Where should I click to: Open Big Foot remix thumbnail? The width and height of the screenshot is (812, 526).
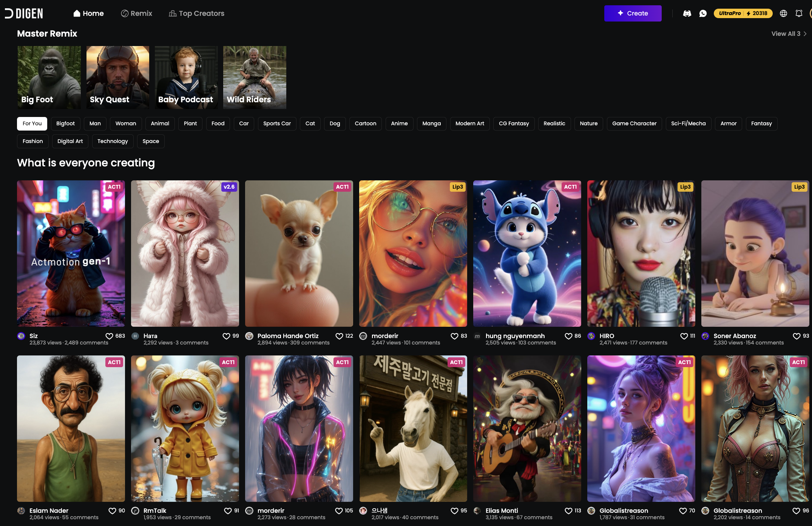pyautogui.click(x=49, y=77)
